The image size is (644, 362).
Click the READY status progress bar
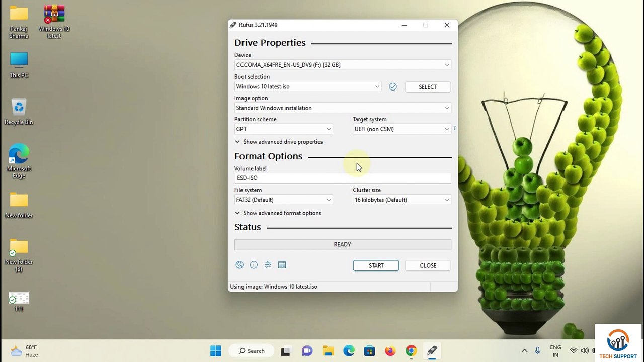343,244
